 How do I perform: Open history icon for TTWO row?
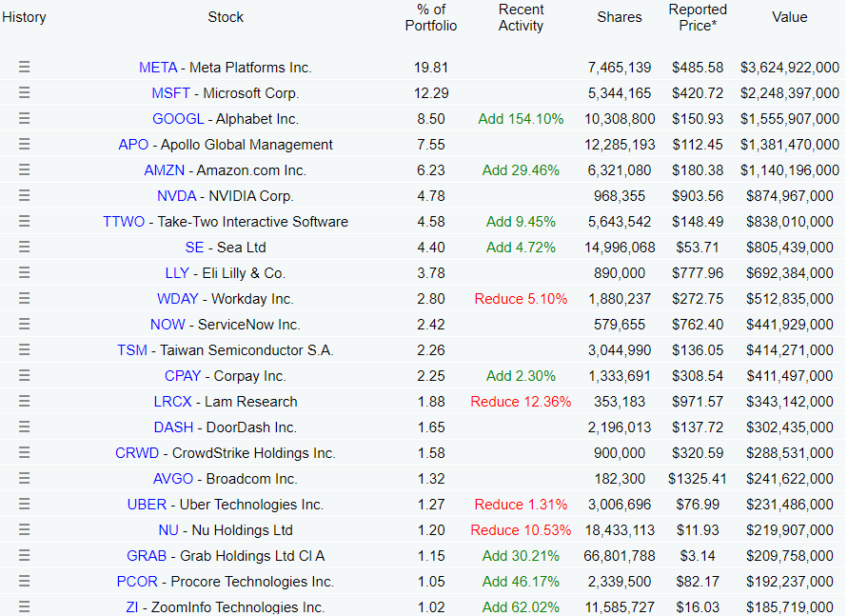25,221
